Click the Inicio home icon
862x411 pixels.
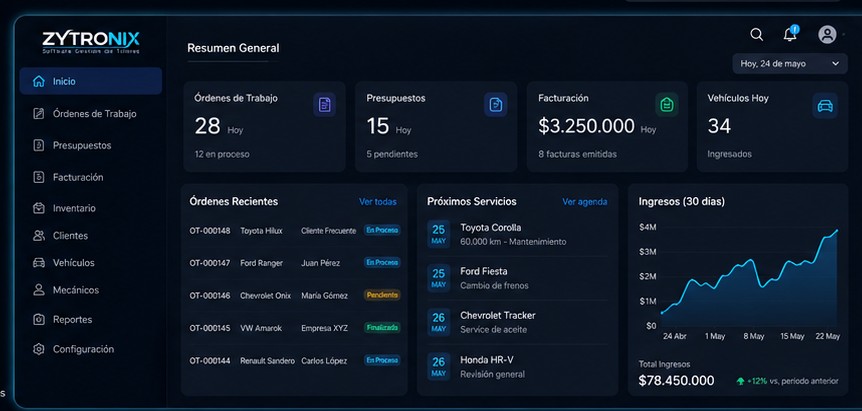click(38, 81)
